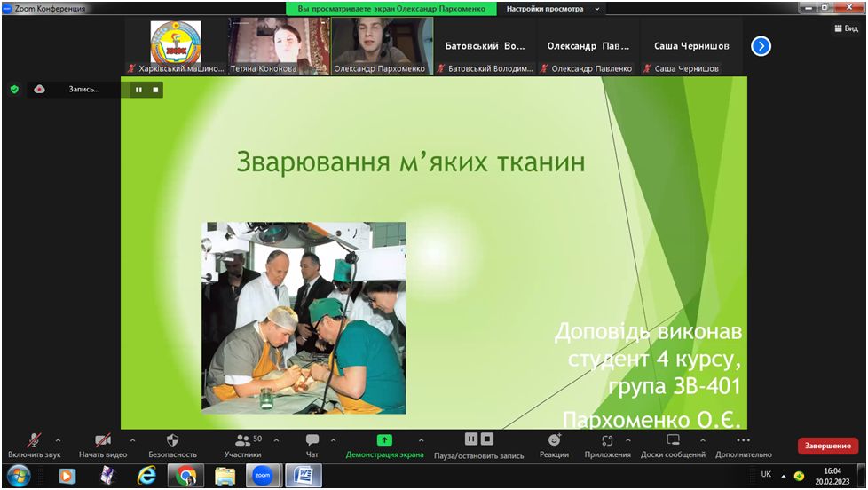Click slide title Зварювання м'яких тканин
This screenshot has width=868, height=490.
click(x=410, y=162)
